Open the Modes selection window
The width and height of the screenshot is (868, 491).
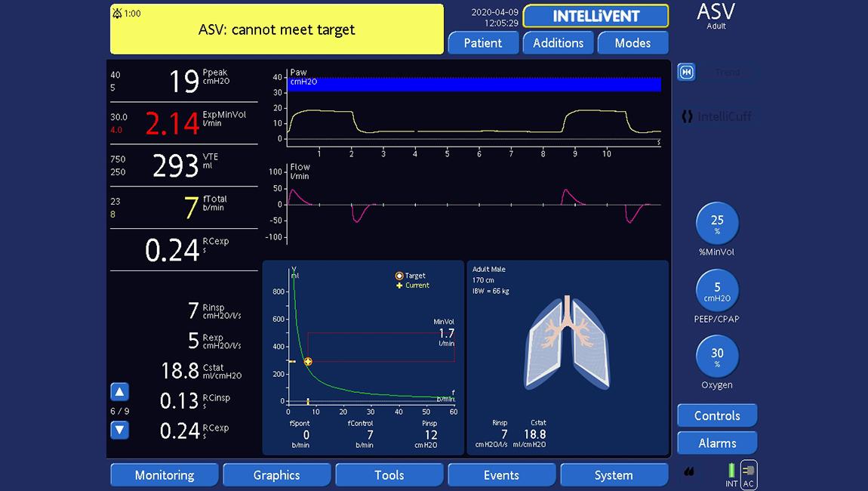pyautogui.click(x=633, y=43)
